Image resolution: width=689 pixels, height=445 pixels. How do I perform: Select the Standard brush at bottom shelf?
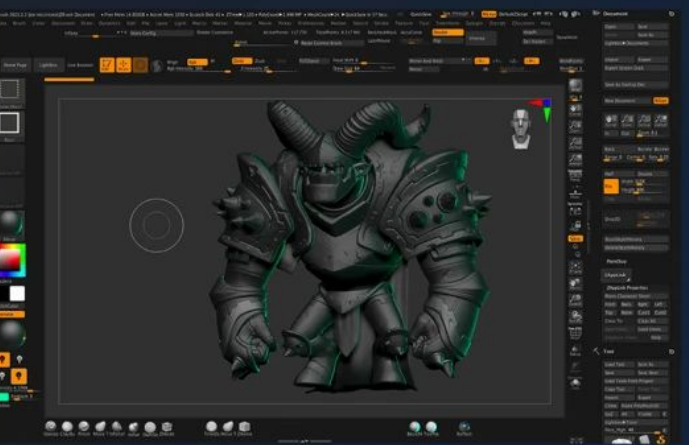(51, 428)
